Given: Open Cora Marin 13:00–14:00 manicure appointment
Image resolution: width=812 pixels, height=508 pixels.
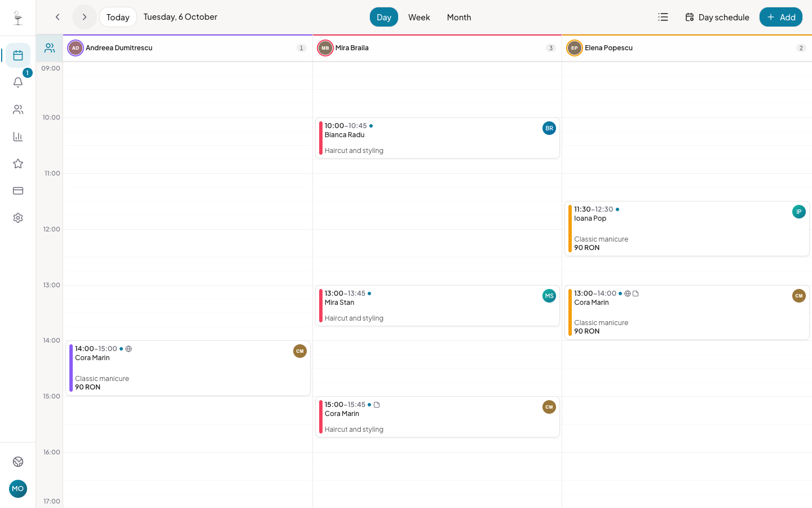Looking at the screenshot, I should pyautogui.click(x=687, y=312).
